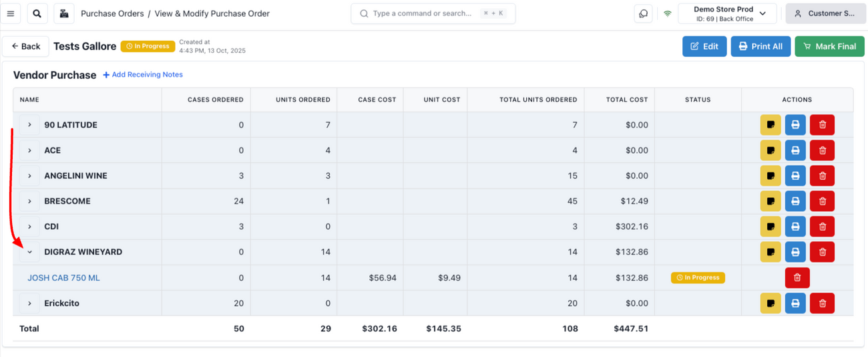868x357 pixels.
Task: Print the 90 LATITUDE vendor order
Action: (795, 125)
